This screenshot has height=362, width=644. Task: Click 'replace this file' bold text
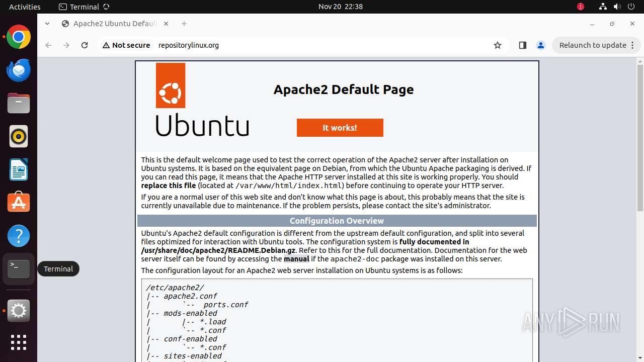(169, 186)
